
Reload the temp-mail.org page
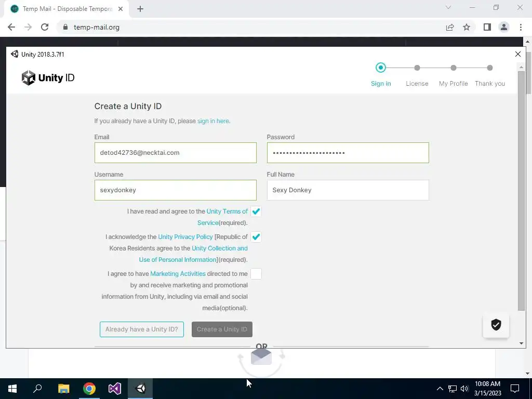point(45,27)
